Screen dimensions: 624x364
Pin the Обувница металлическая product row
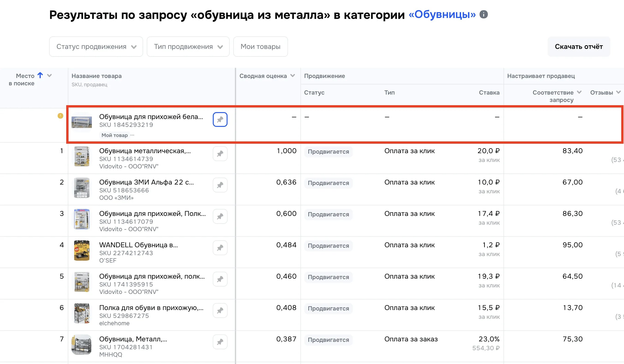(220, 154)
